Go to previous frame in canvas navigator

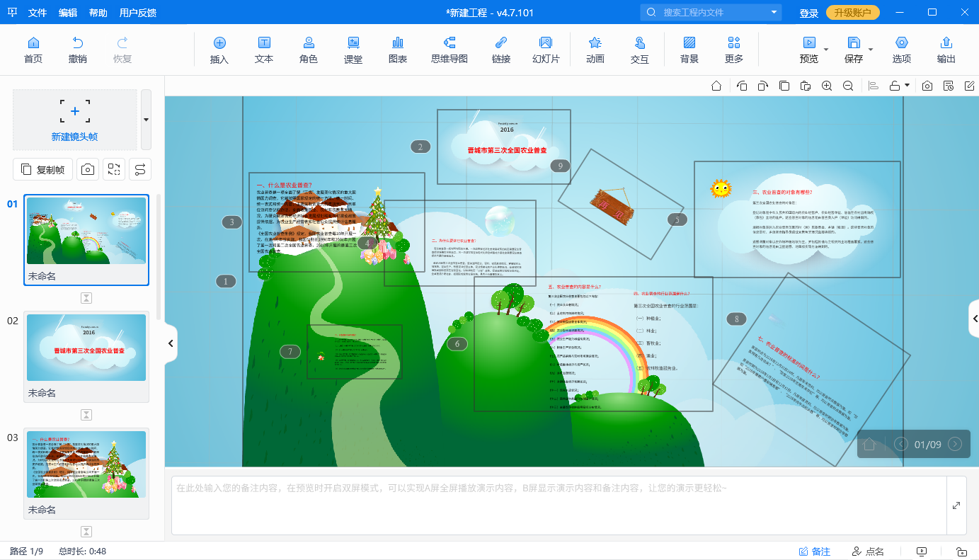pyautogui.click(x=901, y=445)
